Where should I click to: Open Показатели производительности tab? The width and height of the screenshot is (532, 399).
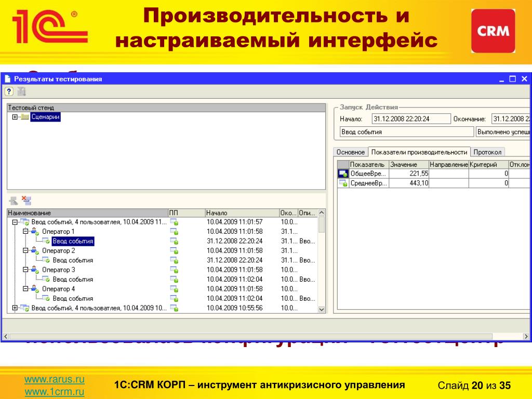pyautogui.click(x=419, y=152)
